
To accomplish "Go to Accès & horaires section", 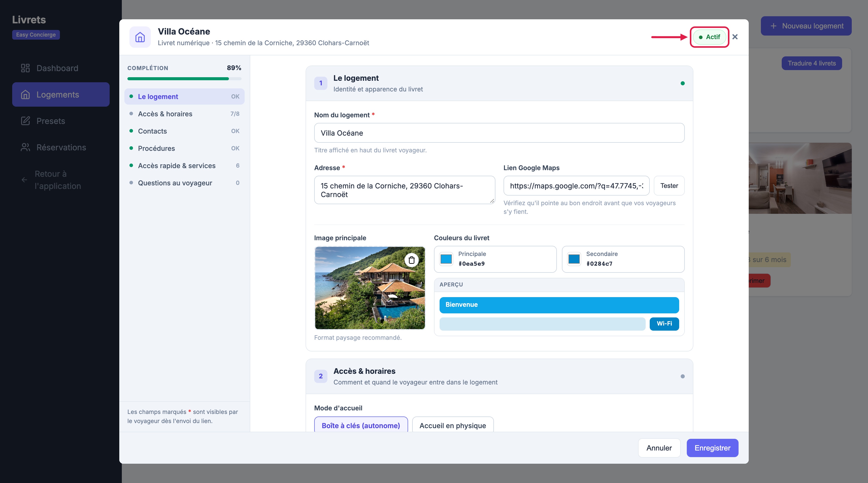I will coord(184,114).
